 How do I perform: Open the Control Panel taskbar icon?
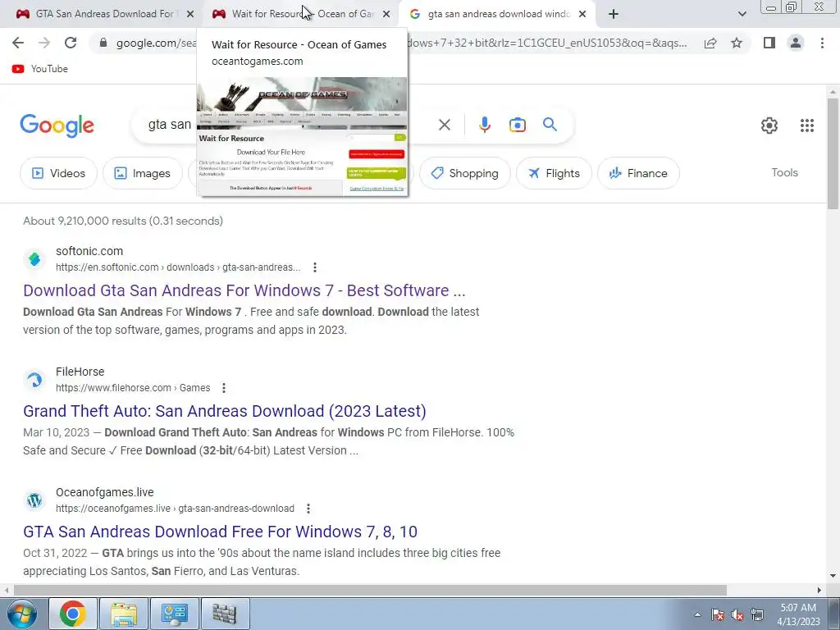click(174, 614)
